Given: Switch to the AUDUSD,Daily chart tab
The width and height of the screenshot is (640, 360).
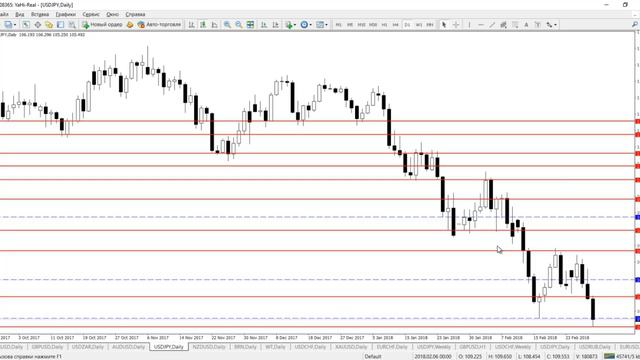Looking at the screenshot, I should pos(128,347).
